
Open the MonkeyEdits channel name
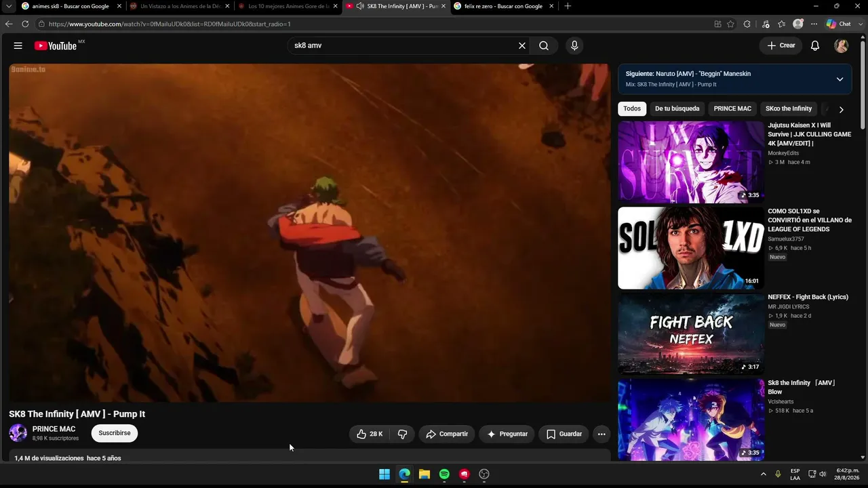783,153
